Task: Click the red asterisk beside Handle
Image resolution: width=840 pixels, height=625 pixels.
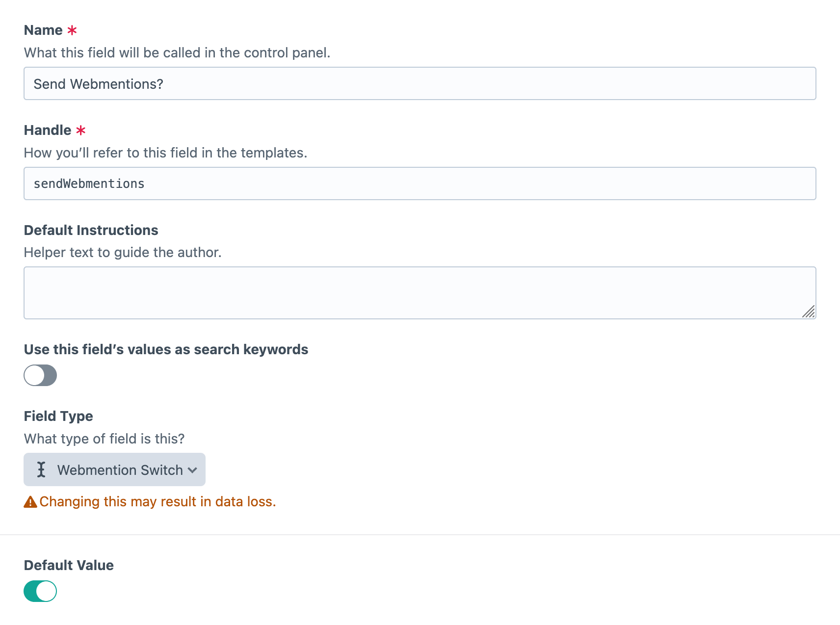Action: pos(81,130)
